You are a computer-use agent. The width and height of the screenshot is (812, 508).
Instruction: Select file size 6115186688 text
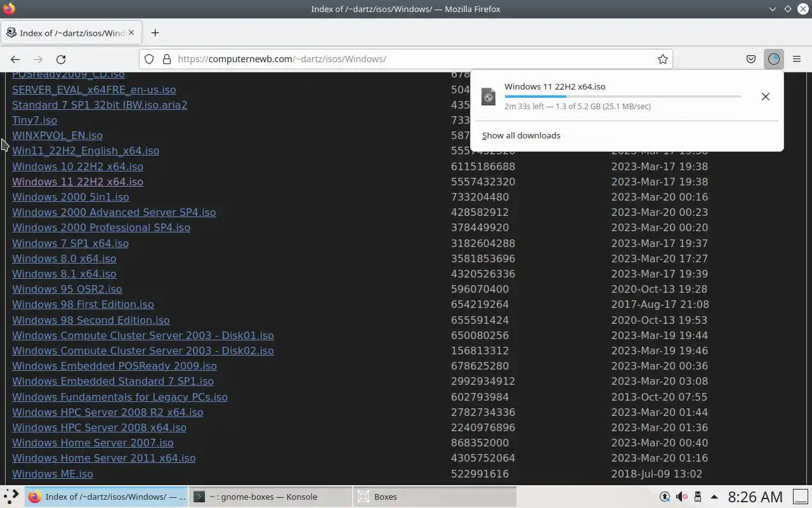(x=483, y=166)
